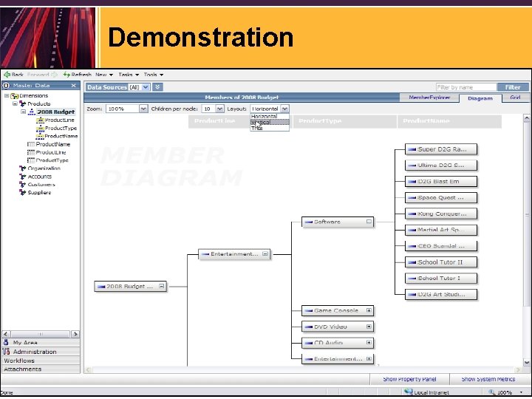Select the School Tutor II node
532x399 pixels.
[x=441, y=262]
